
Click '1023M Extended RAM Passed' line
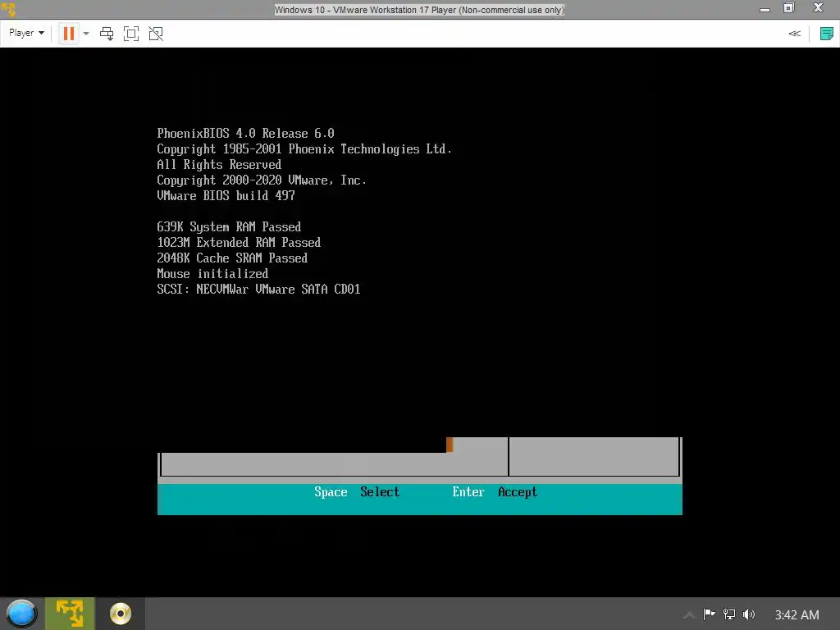pos(239,242)
